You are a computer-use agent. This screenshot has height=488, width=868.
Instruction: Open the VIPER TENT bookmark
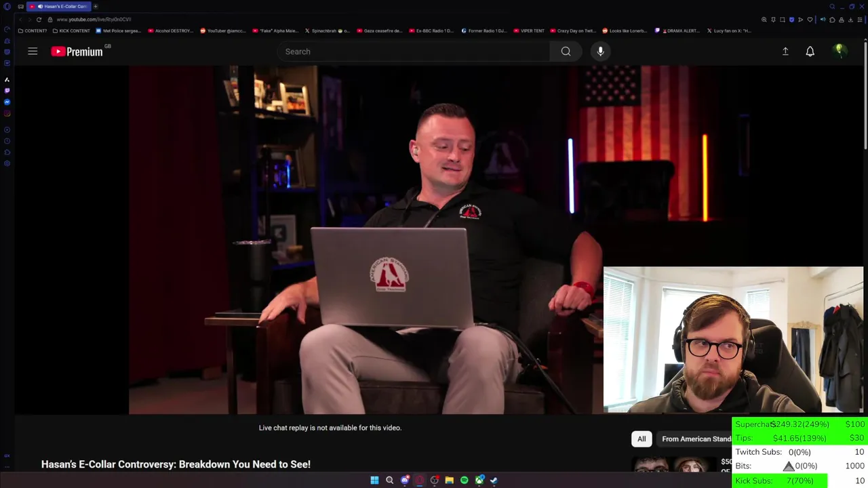point(529,30)
